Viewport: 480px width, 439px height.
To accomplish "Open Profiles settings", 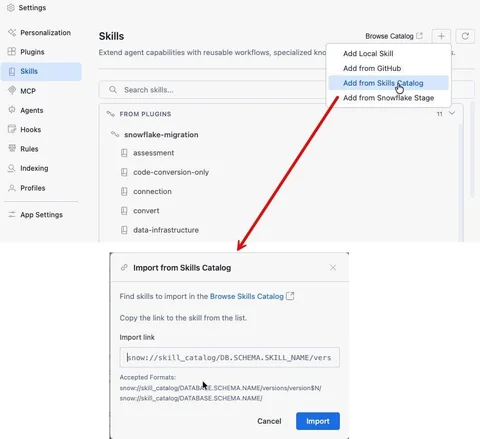I will tap(26, 188).
